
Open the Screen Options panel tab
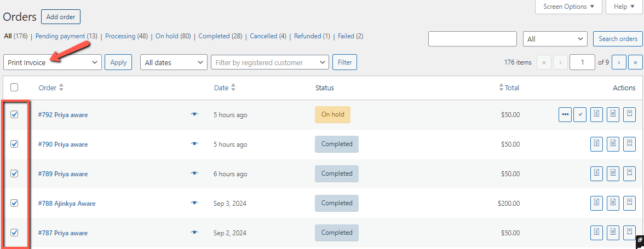point(568,7)
